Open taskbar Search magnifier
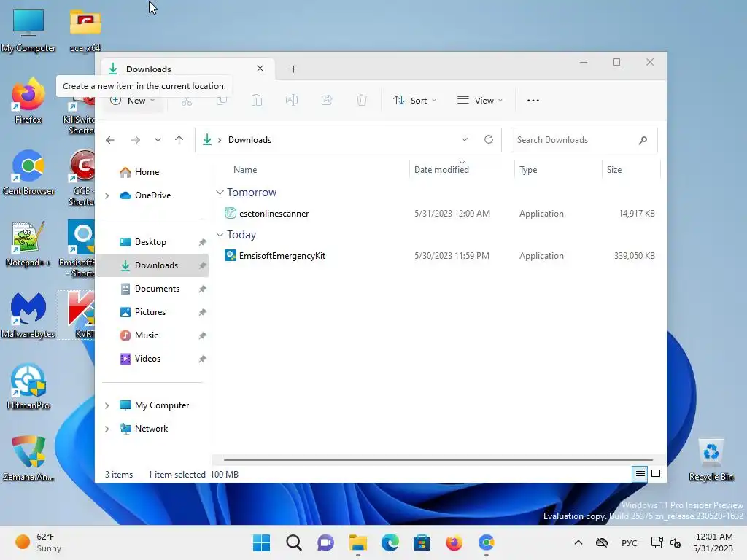 tap(294, 542)
